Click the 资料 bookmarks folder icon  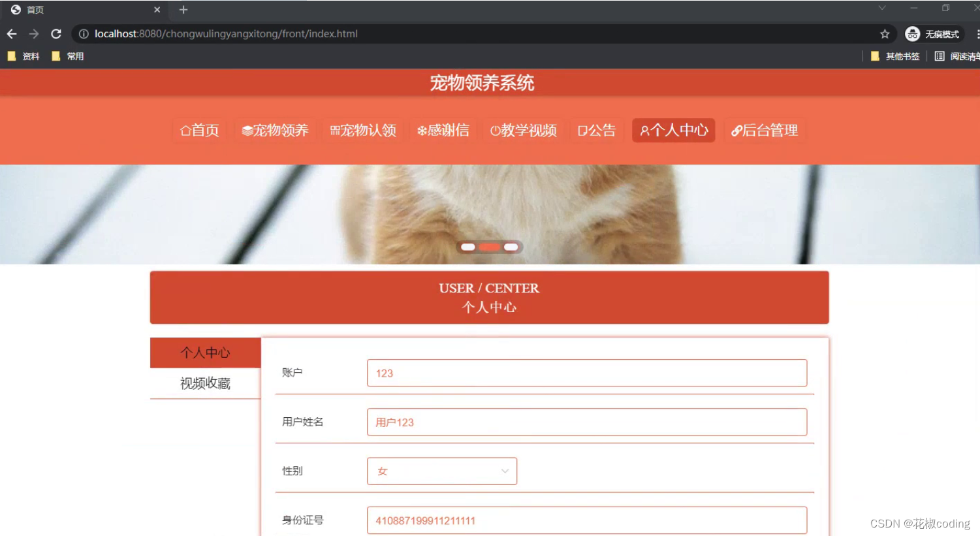[11, 56]
